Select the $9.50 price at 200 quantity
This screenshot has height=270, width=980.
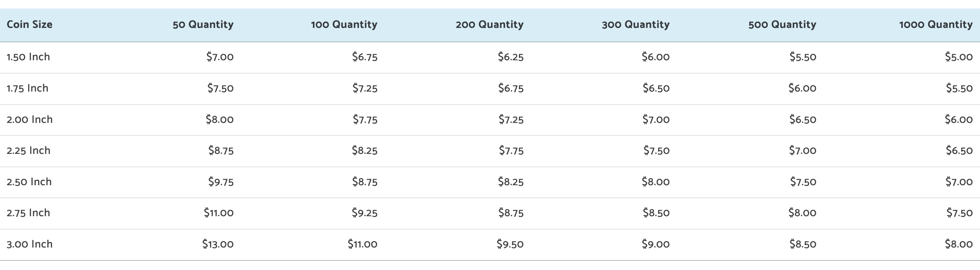[x=510, y=244]
